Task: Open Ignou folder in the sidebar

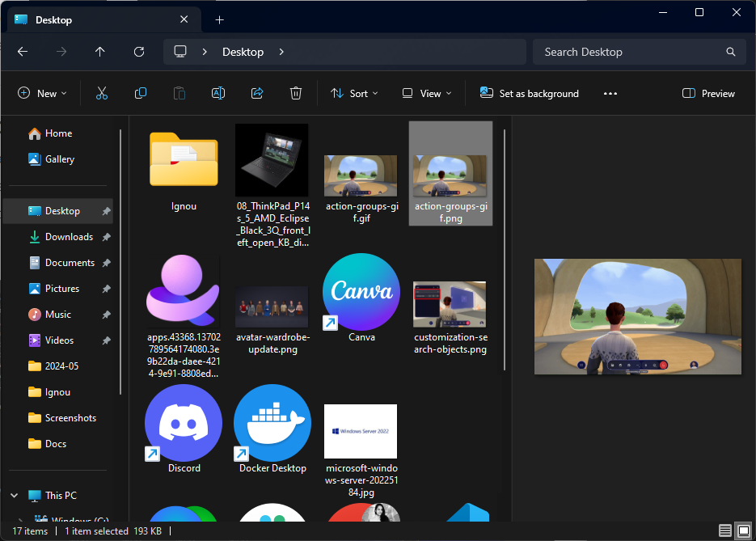Action: [x=49, y=392]
